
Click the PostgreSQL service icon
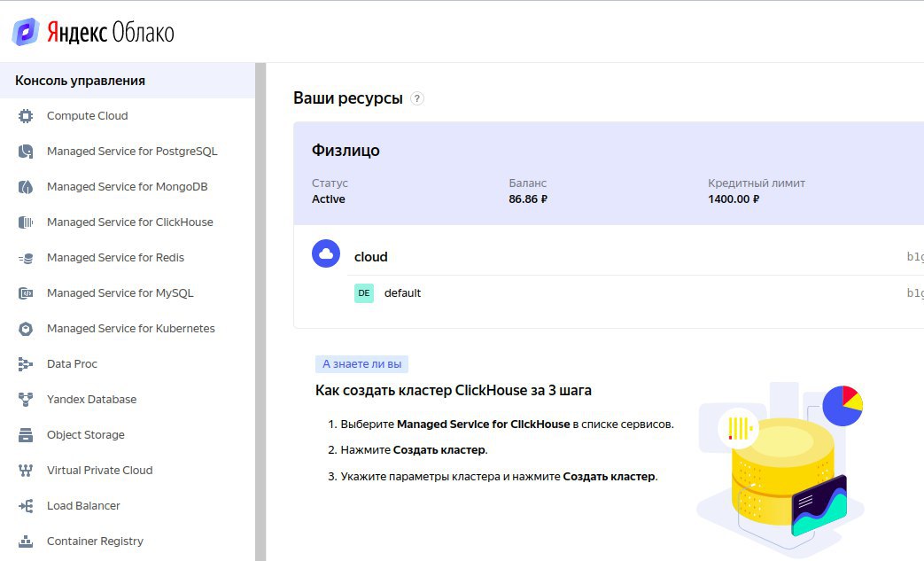click(x=26, y=152)
